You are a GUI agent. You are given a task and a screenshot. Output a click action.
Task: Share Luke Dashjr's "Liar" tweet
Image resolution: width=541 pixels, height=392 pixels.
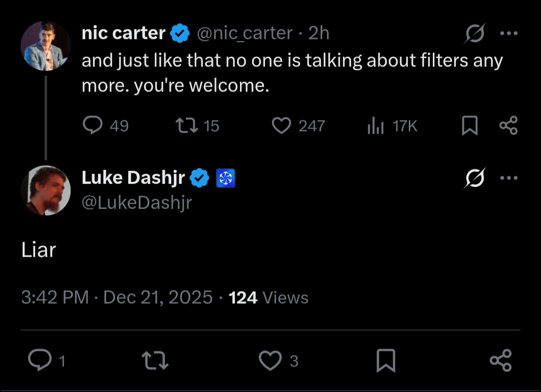tap(500, 360)
